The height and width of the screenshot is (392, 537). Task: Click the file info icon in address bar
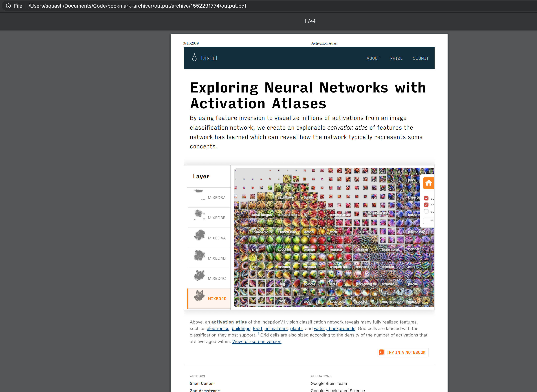pyautogui.click(x=8, y=6)
